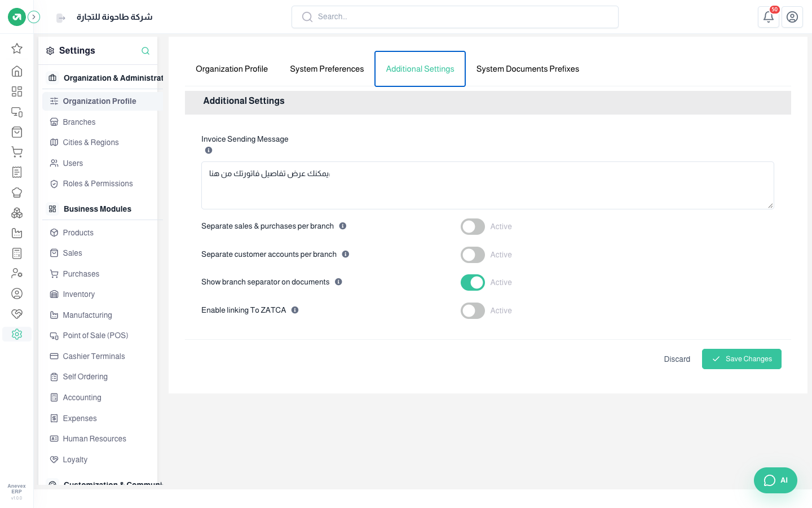Image resolution: width=812 pixels, height=508 pixels.
Task: Open System Documents Prefixes tab
Action: coord(528,69)
